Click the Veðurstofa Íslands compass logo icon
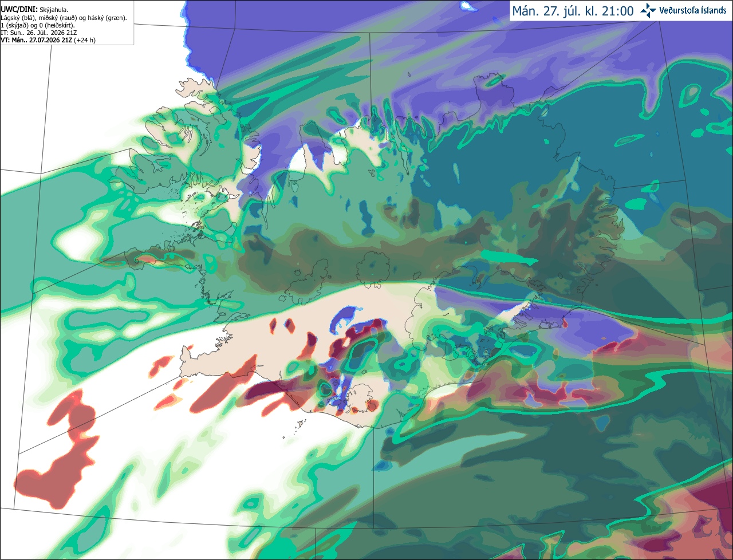Image resolution: width=733 pixels, height=560 pixels. [x=648, y=10]
